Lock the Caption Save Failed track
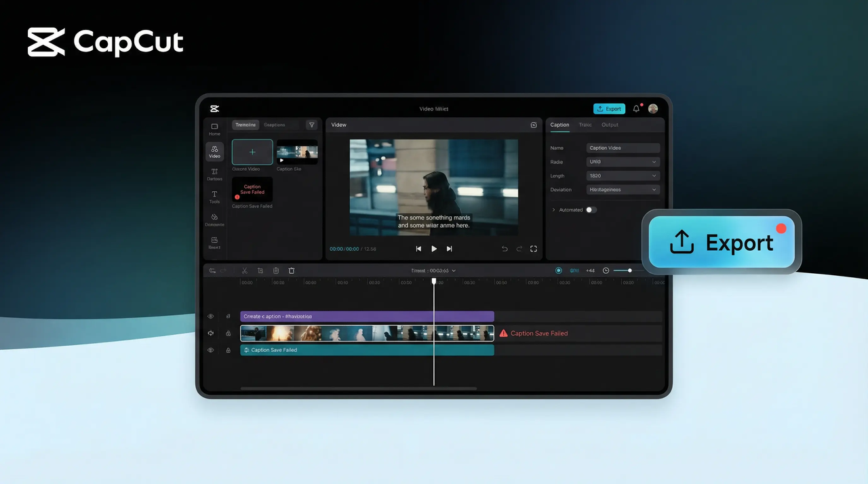Image resolution: width=868 pixels, height=484 pixels. tap(228, 350)
